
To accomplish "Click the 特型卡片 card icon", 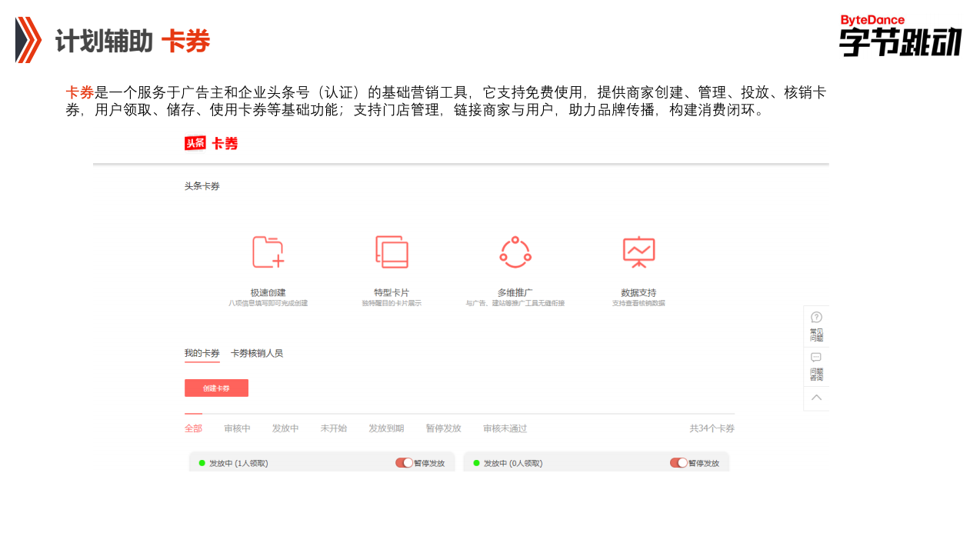I will 392,251.
